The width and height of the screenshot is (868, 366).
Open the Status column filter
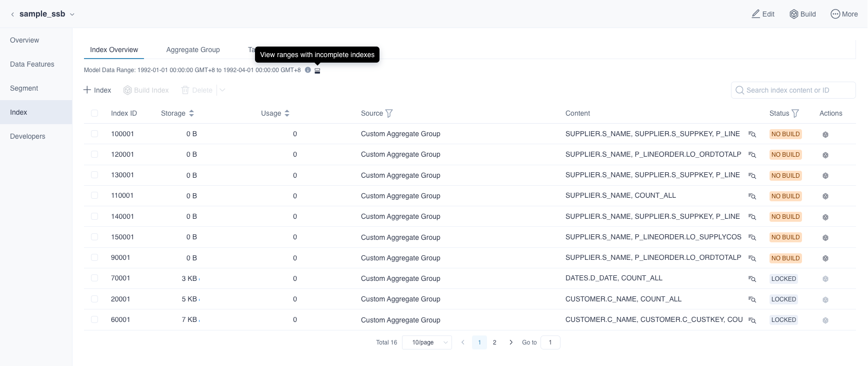(795, 114)
